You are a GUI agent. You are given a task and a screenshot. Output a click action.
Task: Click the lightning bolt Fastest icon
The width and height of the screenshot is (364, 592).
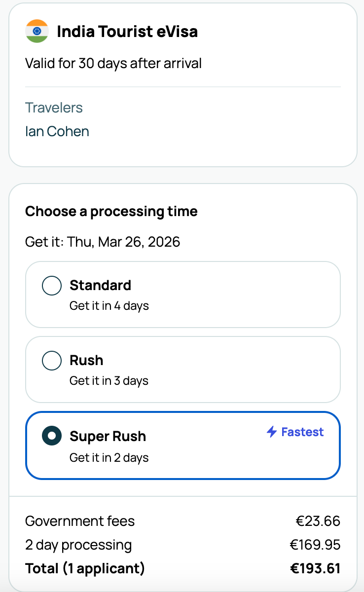tap(271, 432)
